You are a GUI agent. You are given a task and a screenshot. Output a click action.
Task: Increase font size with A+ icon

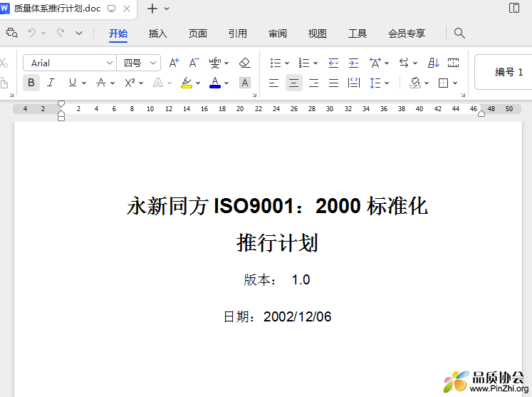coord(174,63)
